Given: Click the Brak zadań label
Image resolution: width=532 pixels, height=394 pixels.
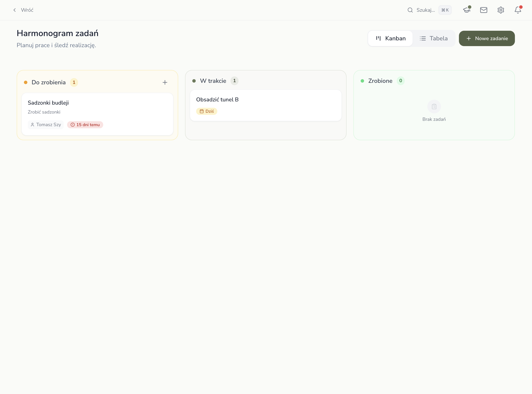Looking at the screenshot, I should [434, 119].
